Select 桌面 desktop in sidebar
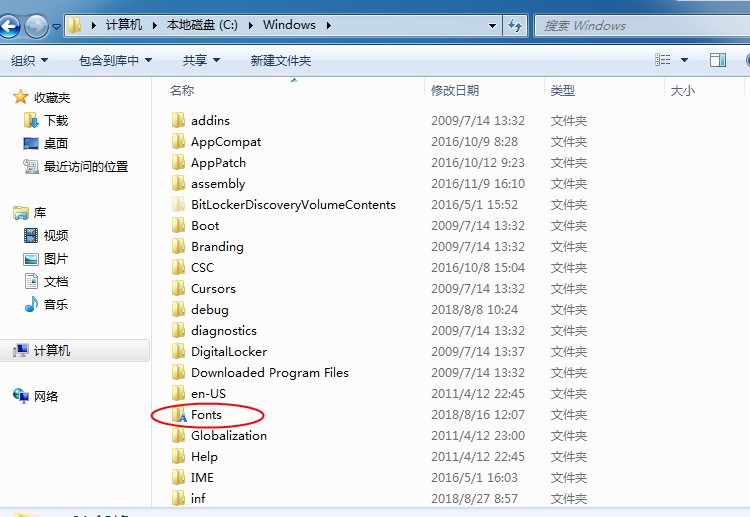 coord(55,143)
